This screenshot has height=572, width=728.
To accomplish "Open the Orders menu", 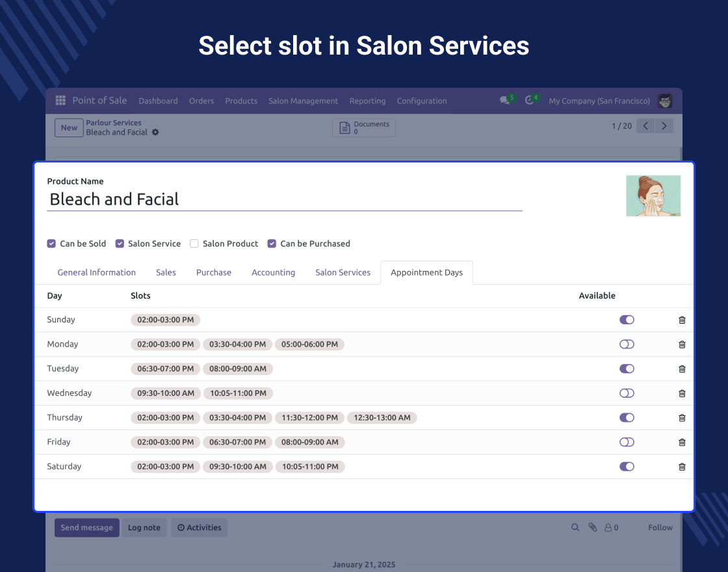I will tap(201, 101).
